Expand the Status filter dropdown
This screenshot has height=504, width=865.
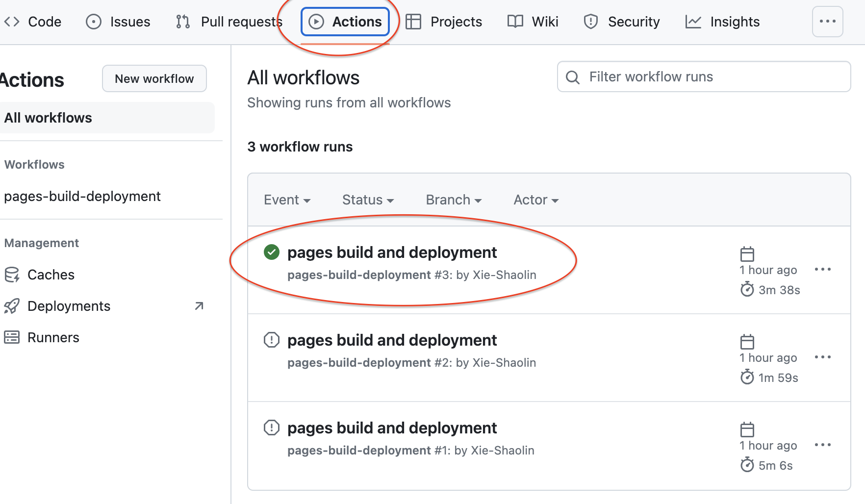[x=368, y=200]
